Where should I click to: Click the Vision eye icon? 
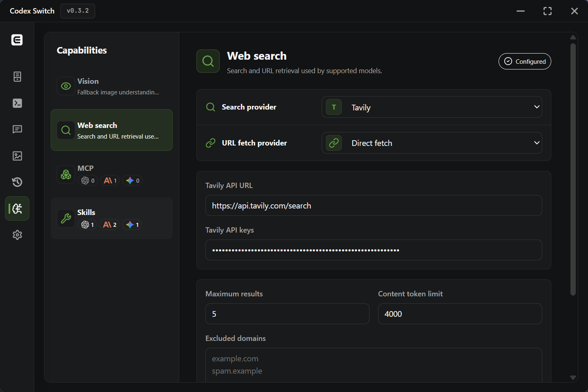66,86
